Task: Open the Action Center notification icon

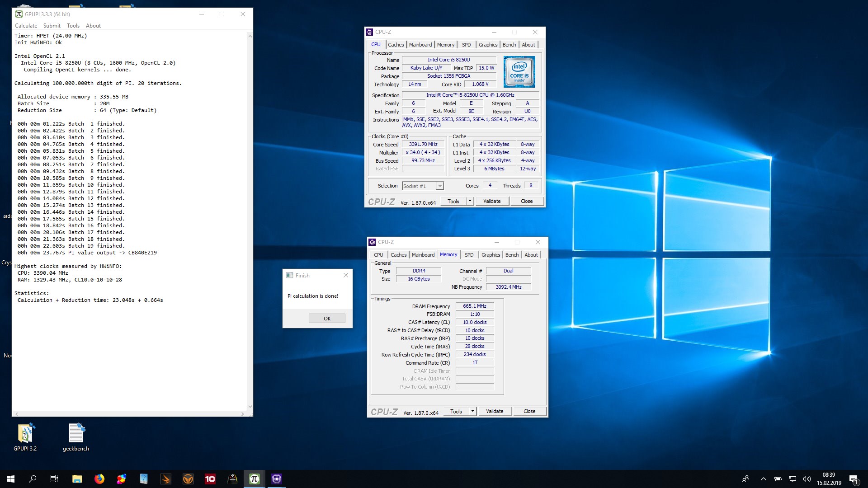Action: (854, 479)
